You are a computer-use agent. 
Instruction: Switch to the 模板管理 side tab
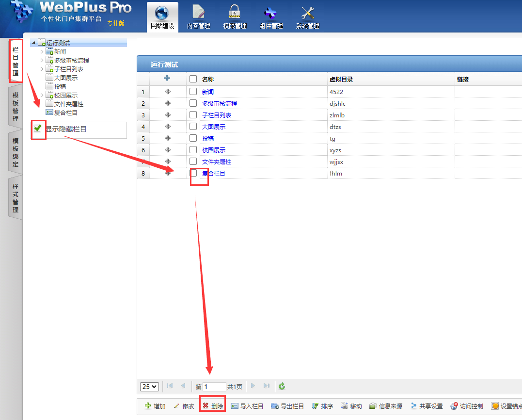(16, 107)
